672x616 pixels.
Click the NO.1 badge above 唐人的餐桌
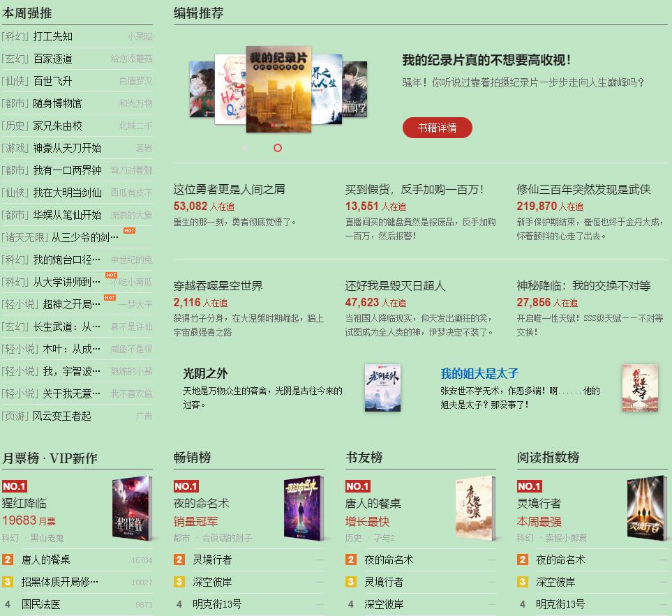(x=359, y=486)
